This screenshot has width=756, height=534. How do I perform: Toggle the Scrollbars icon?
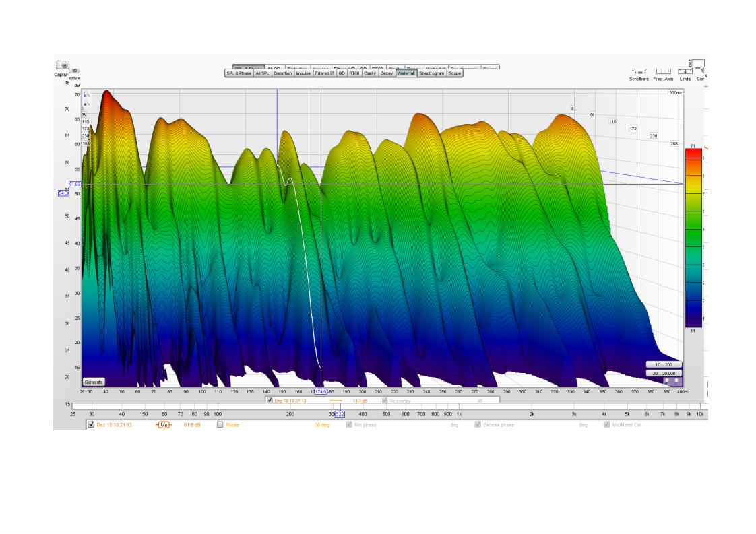639,71
